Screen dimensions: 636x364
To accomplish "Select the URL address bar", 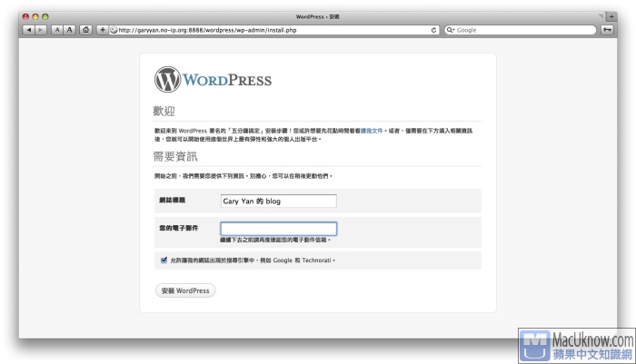I will click(273, 30).
